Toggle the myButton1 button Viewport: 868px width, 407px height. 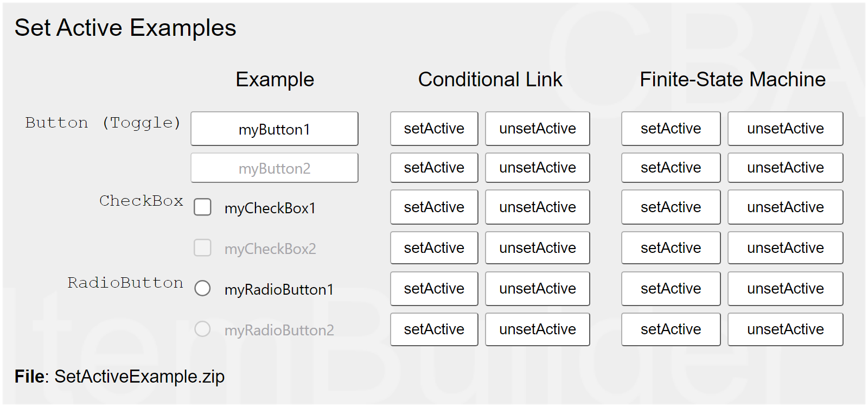tap(275, 129)
